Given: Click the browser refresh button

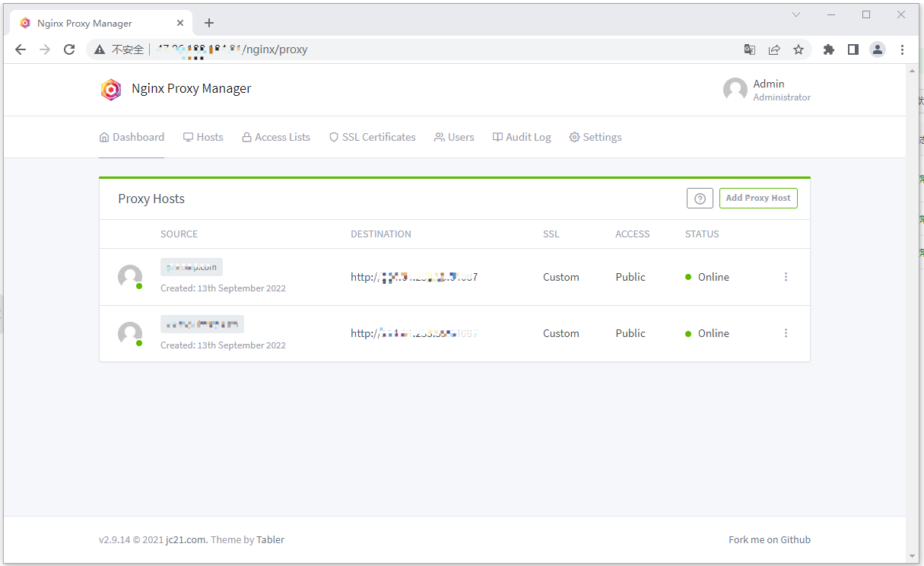Looking at the screenshot, I should click(69, 49).
